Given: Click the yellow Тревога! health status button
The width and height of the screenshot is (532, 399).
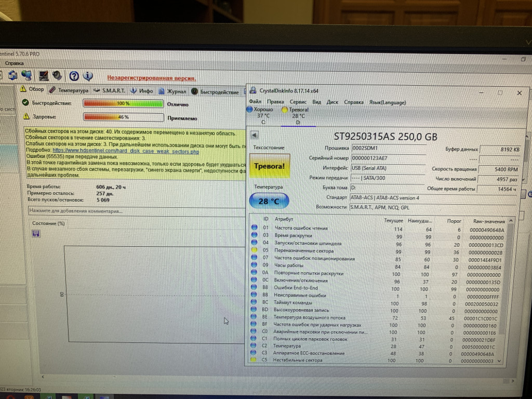Looking at the screenshot, I should (270, 166).
